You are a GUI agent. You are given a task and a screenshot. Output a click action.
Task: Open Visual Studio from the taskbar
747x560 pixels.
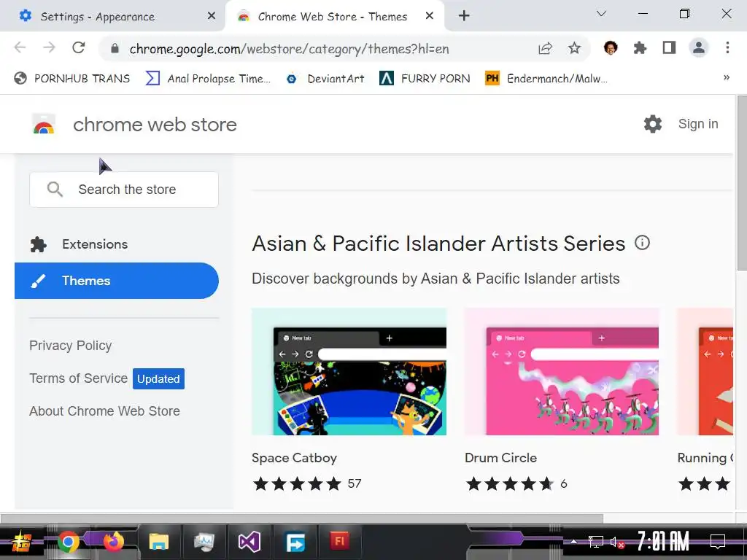pyautogui.click(x=249, y=542)
